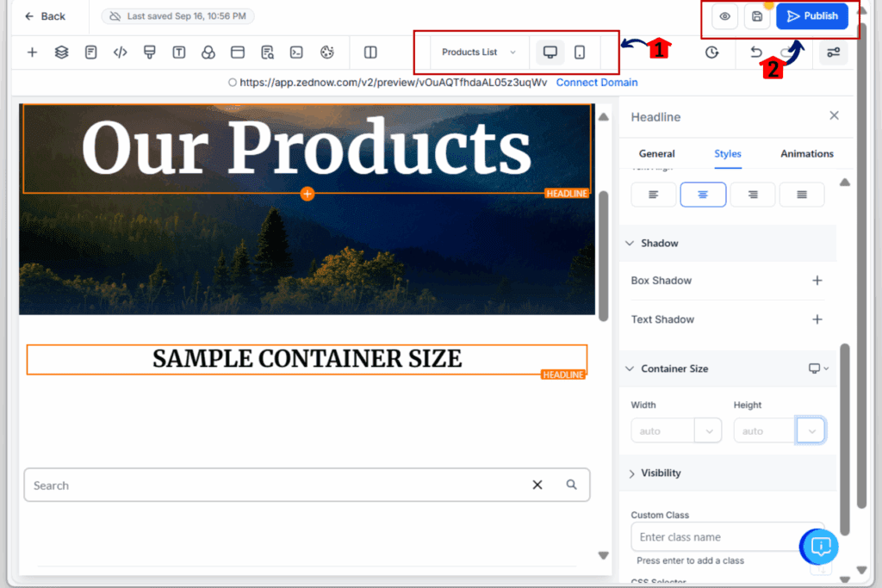Image resolution: width=882 pixels, height=588 pixels.
Task: Select the SAMPLE CONTAINER SIZE headline
Action: (307, 359)
